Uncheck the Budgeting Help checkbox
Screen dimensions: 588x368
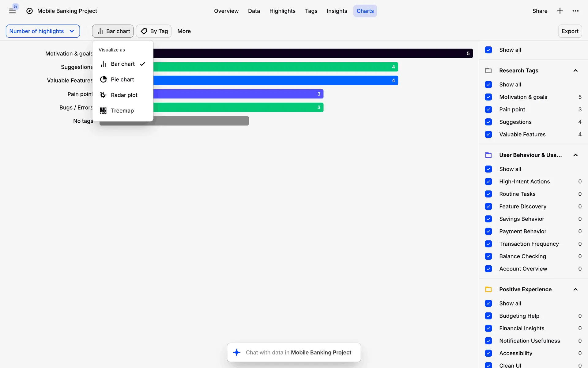[x=488, y=316]
